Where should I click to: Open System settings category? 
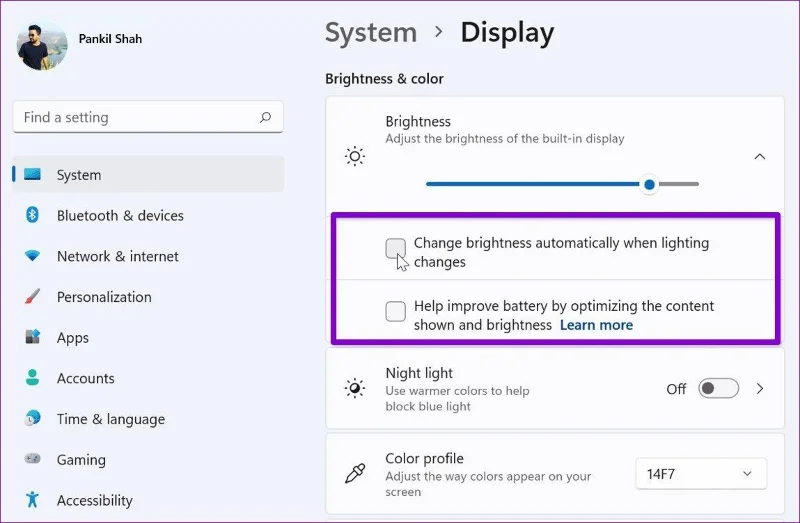point(148,175)
